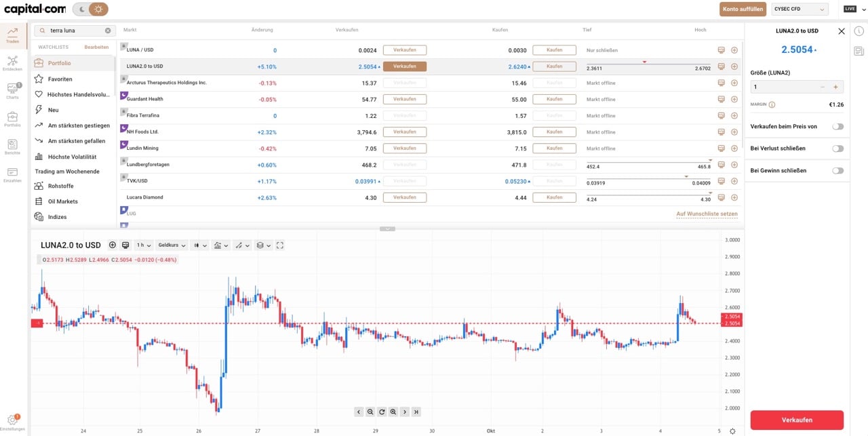Click the Bearbeiten watchlists link
The height and width of the screenshot is (436, 868).
96,47
